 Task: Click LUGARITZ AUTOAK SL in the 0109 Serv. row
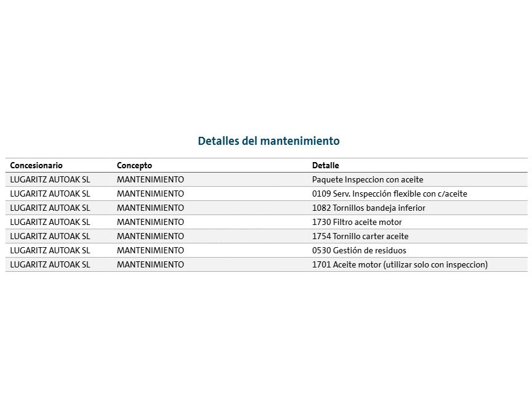pyautogui.click(x=50, y=194)
